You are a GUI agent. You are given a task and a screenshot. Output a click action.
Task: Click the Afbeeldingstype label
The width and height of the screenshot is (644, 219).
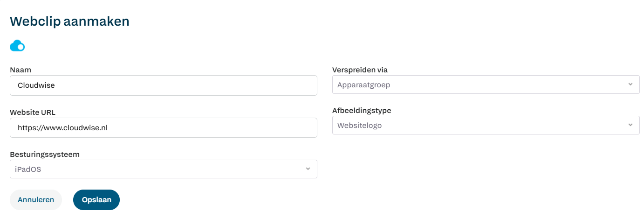362,111
